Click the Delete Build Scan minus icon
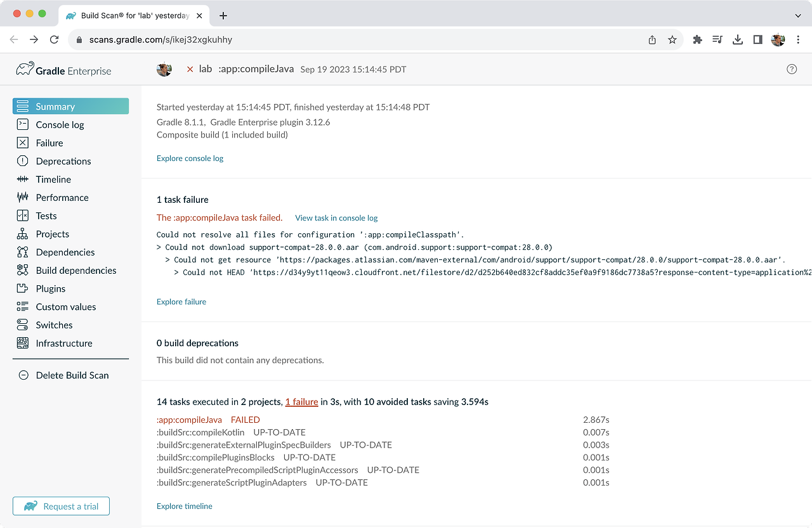The image size is (812, 528). coord(24,375)
